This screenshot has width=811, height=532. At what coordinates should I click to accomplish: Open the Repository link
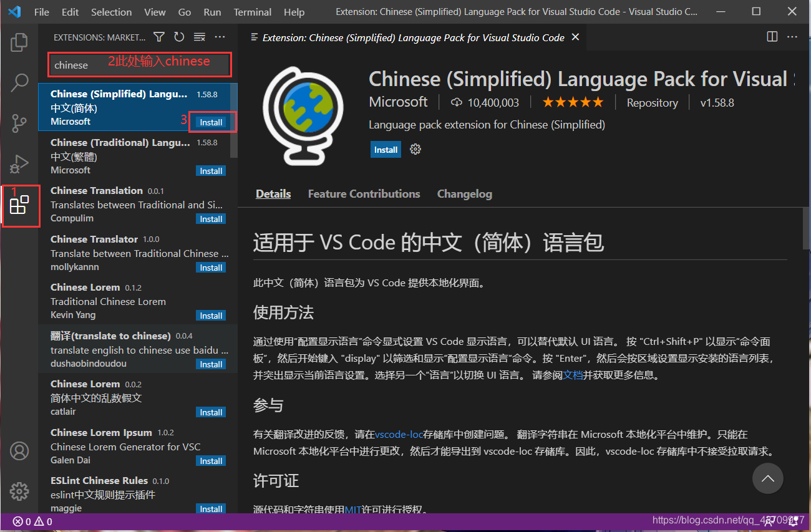pos(652,103)
